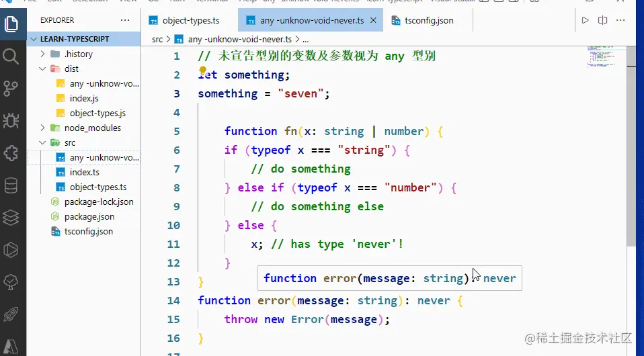Click the file name breadcrumb segment
The width and height of the screenshot is (644, 356).
(x=239, y=40)
